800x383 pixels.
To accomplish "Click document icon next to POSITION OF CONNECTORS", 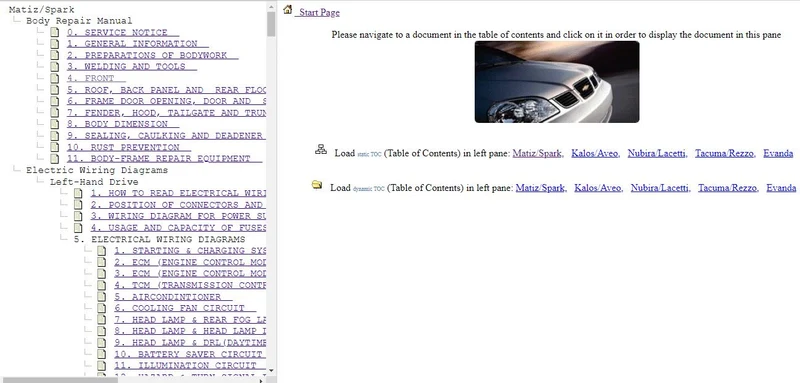I will tap(78, 205).
